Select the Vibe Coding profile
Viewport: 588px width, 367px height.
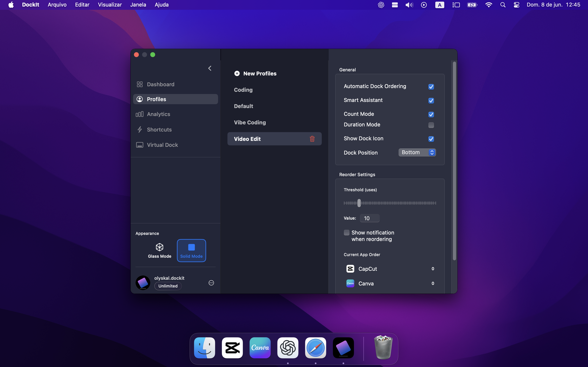[x=250, y=123]
